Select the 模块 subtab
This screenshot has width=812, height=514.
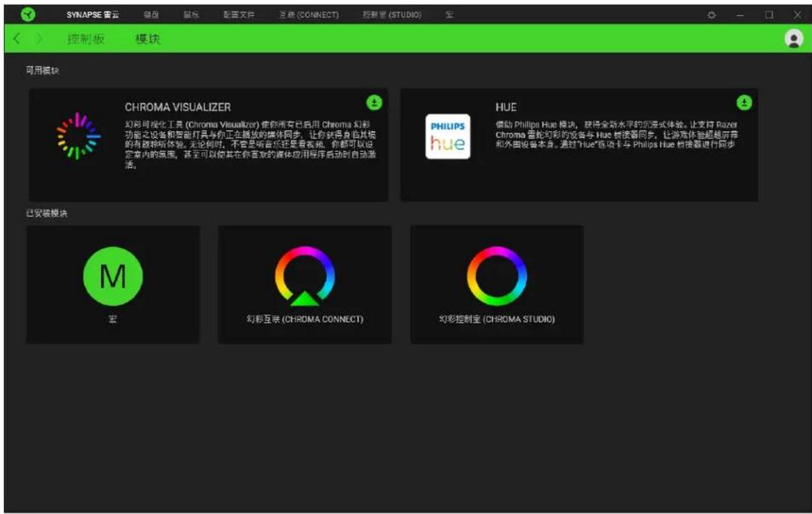pos(148,39)
